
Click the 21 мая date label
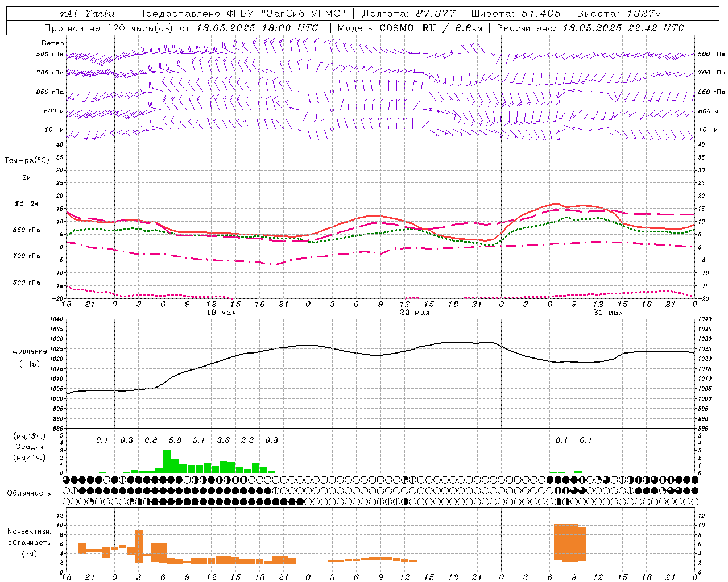coord(608,313)
